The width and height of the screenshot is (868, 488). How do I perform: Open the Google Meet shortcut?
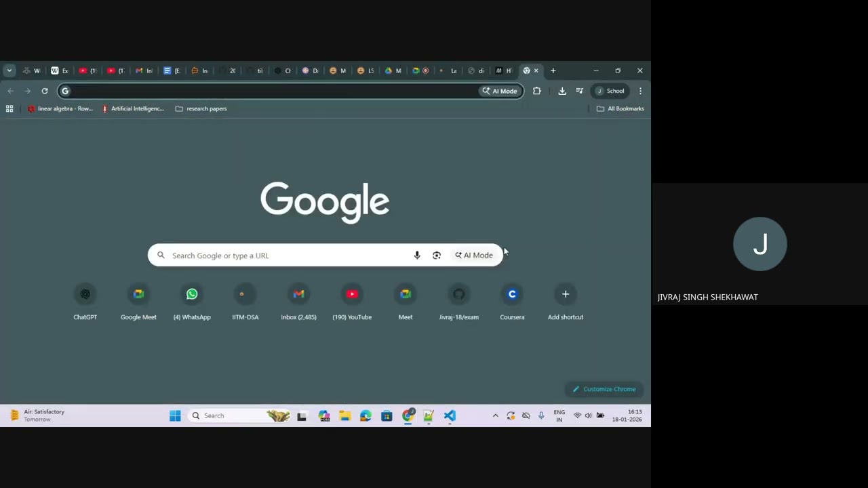click(x=138, y=302)
